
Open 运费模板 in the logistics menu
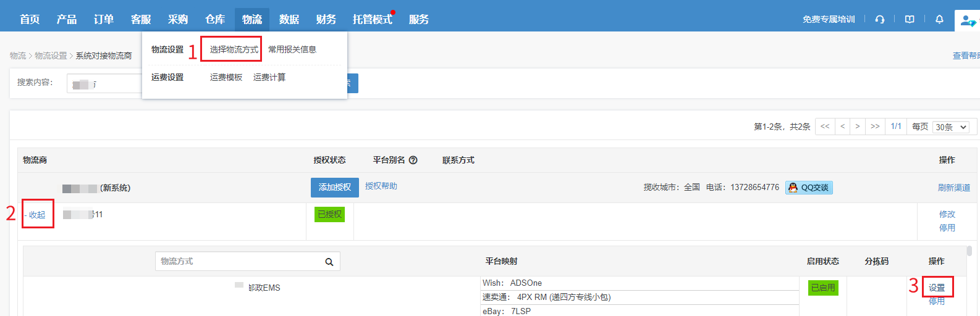(226, 77)
